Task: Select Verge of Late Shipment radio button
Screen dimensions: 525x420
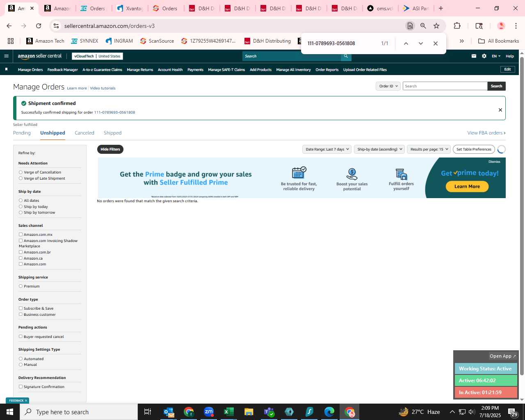Action: coord(21,178)
